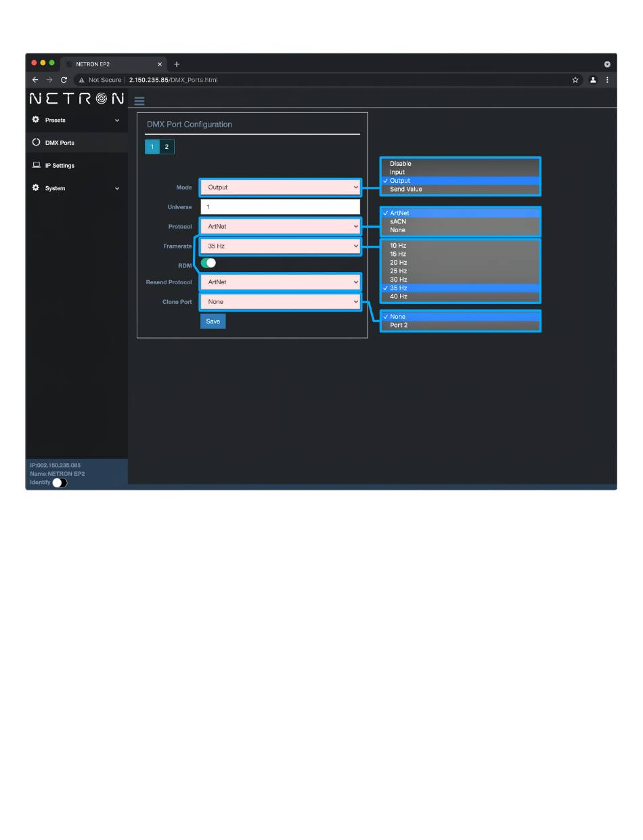Click the address bar URL
This screenshot has width=643, height=840.
pos(173,80)
